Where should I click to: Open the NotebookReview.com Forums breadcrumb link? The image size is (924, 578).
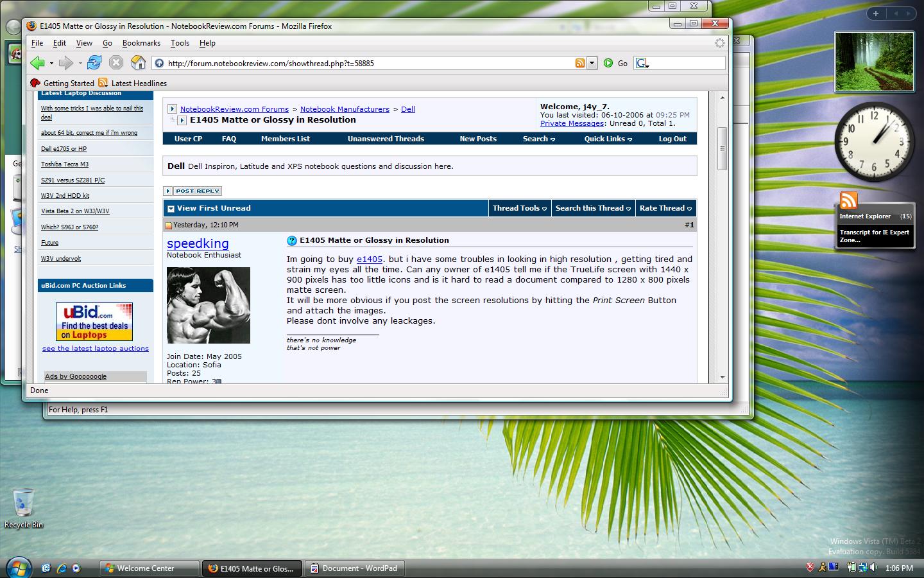pyautogui.click(x=234, y=109)
